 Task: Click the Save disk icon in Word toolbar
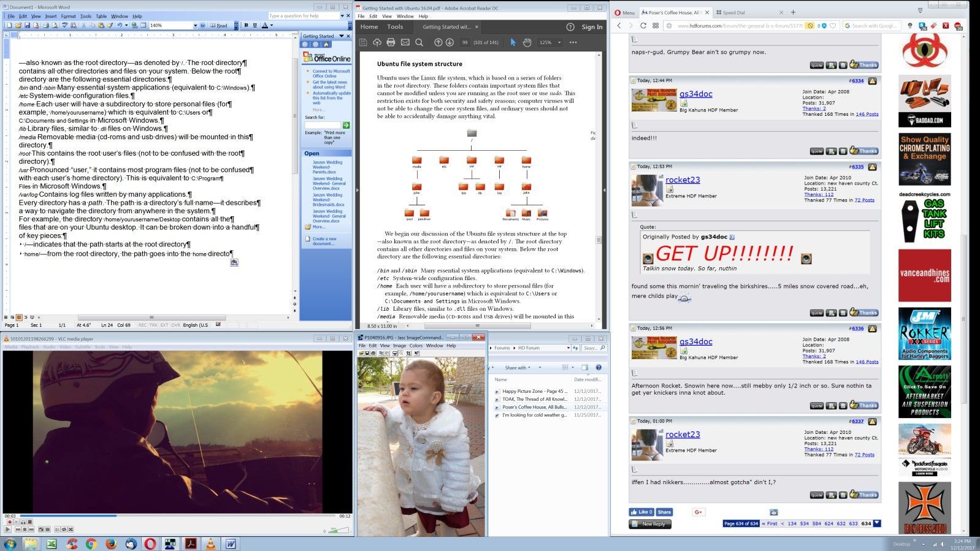(x=27, y=25)
